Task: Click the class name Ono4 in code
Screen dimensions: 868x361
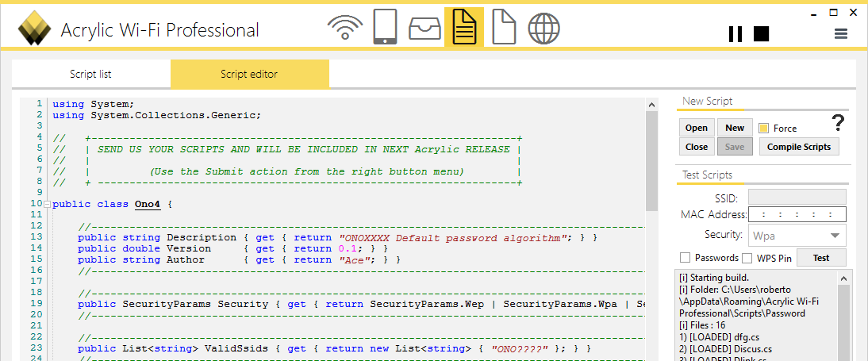Action: [x=148, y=205]
